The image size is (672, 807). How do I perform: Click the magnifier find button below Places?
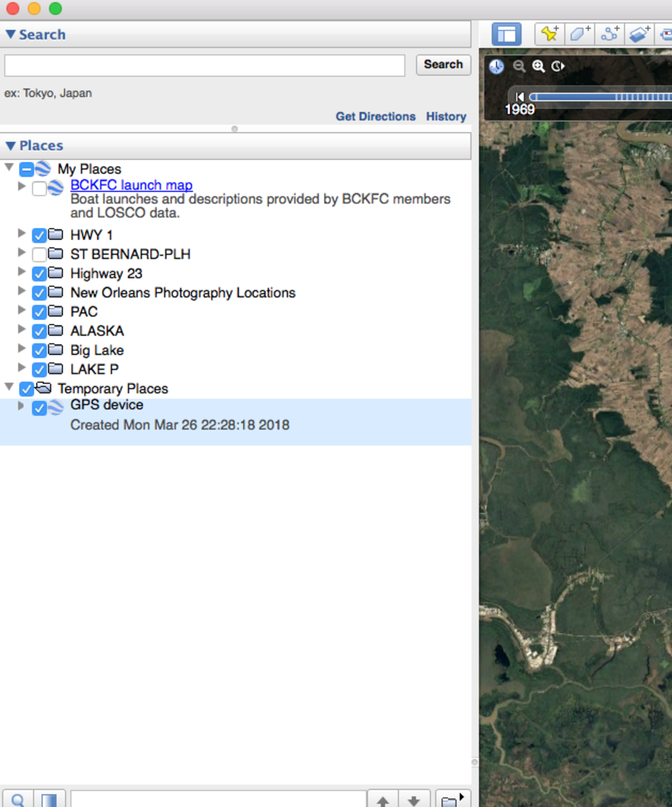pyautogui.click(x=18, y=799)
